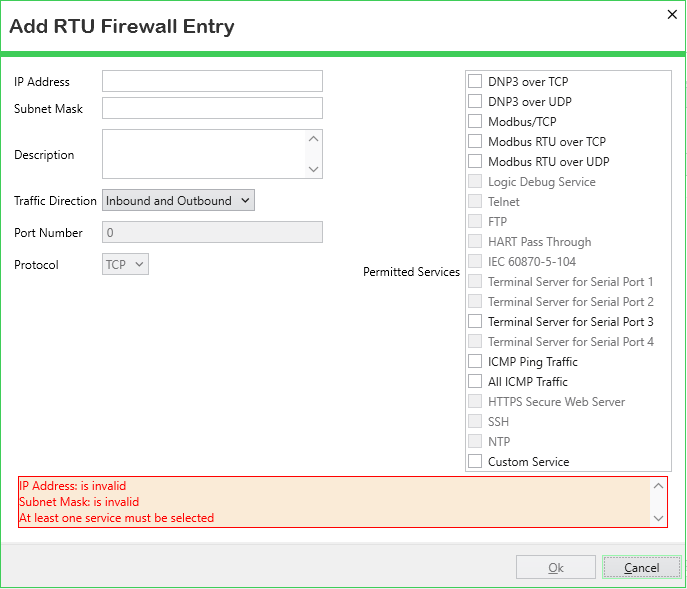Check the Custom Service option

[475, 462]
